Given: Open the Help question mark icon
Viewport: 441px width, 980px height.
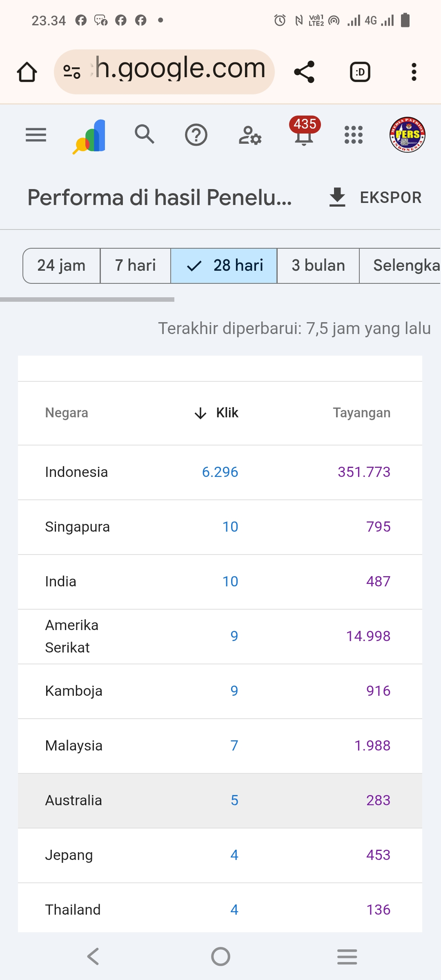Looking at the screenshot, I should 196,135.
